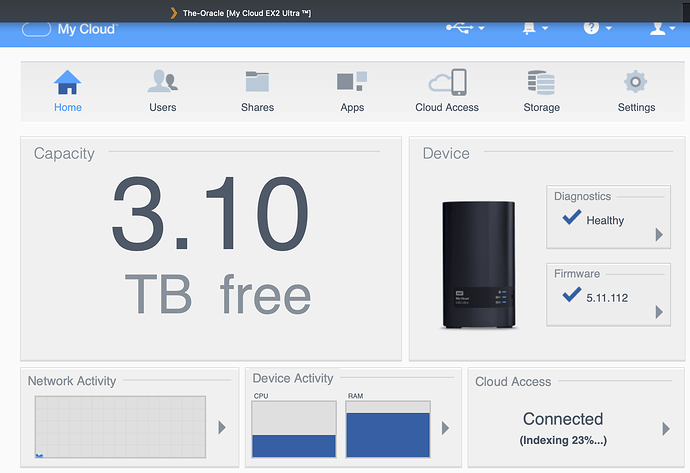Expand the USB dropdown arrow
The image size is (690, 473).
[481, 28]
